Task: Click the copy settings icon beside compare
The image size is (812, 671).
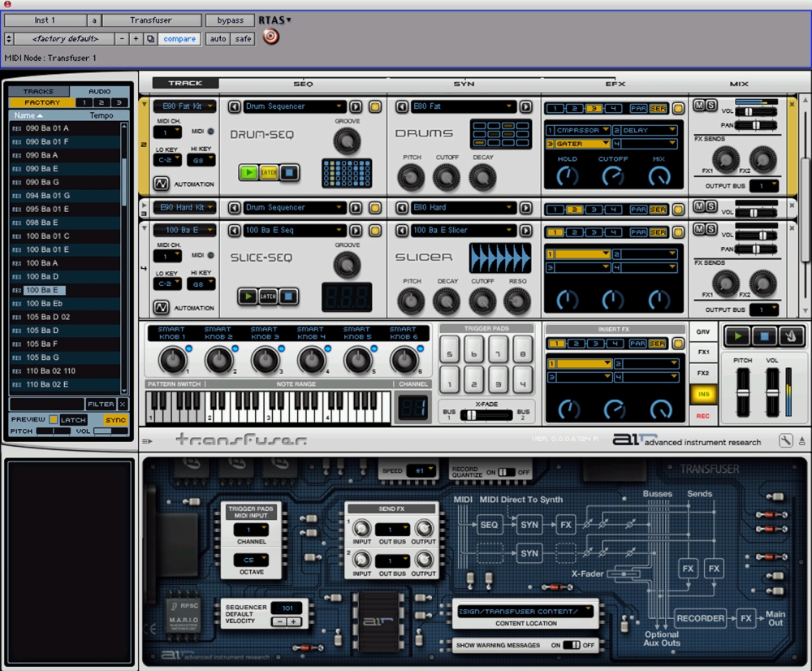Action: tap(150, 39)
